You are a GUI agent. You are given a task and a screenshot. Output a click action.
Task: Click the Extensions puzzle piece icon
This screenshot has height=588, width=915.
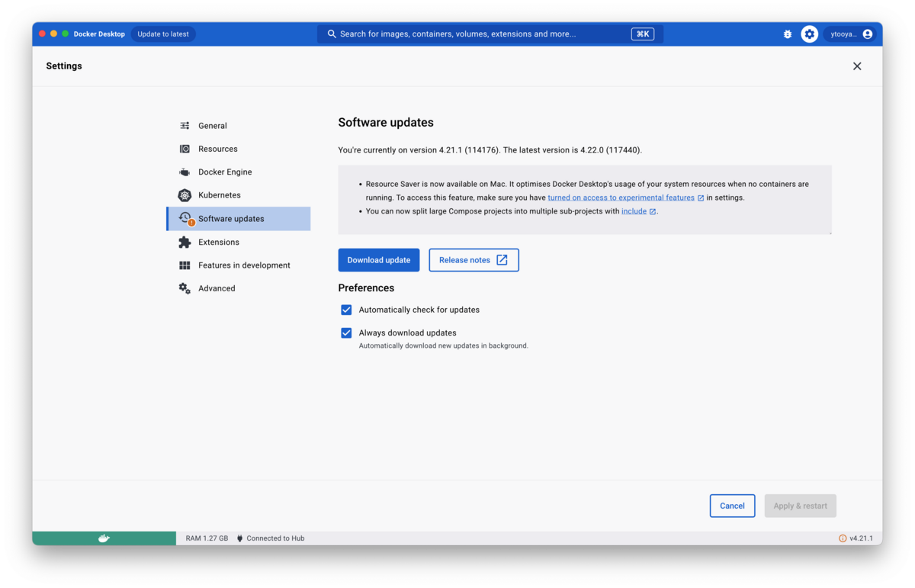coord(185,242)
